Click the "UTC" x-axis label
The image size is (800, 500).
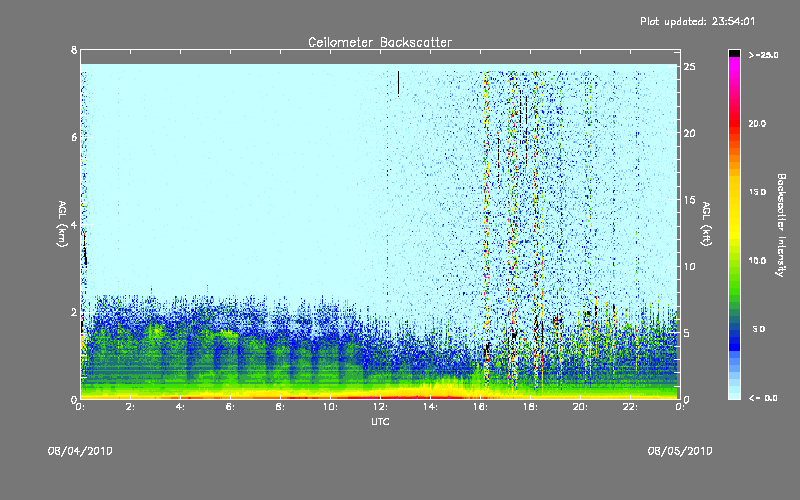point(380,421)
